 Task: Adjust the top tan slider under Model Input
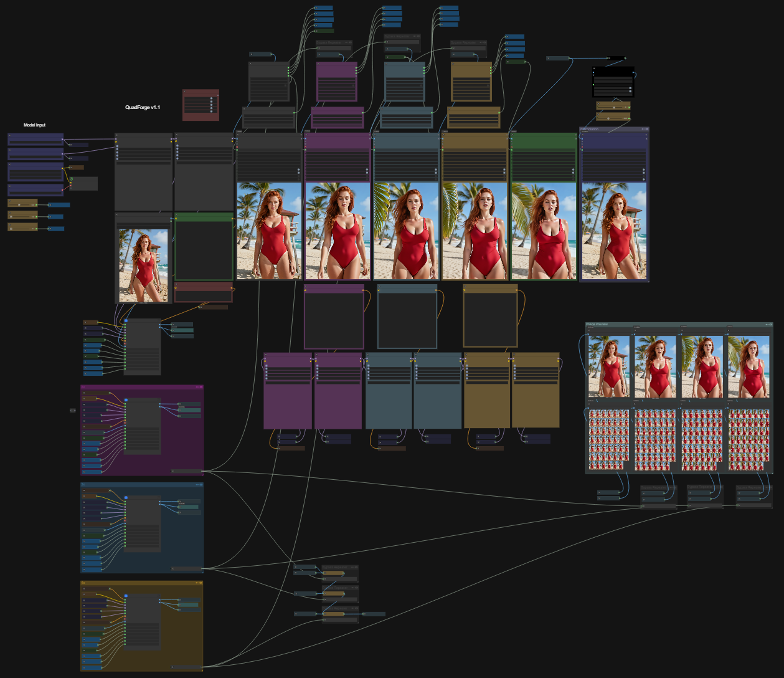pos(22,204)
